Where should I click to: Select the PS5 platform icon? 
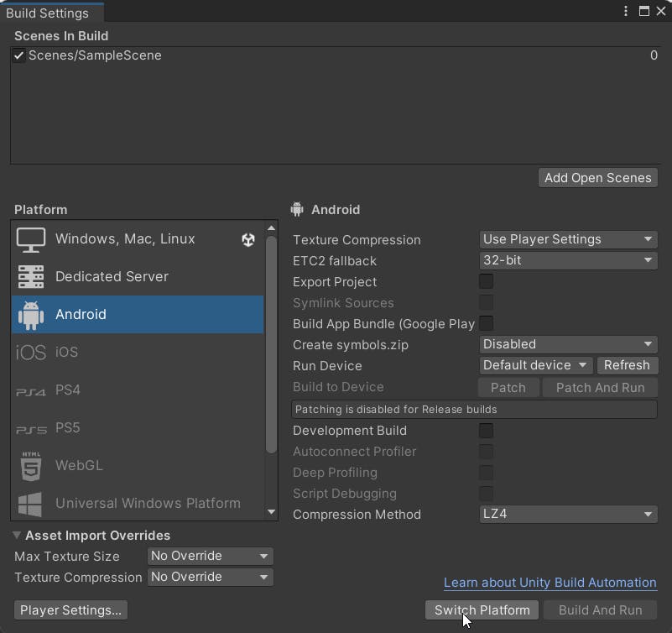coord(30,428)
